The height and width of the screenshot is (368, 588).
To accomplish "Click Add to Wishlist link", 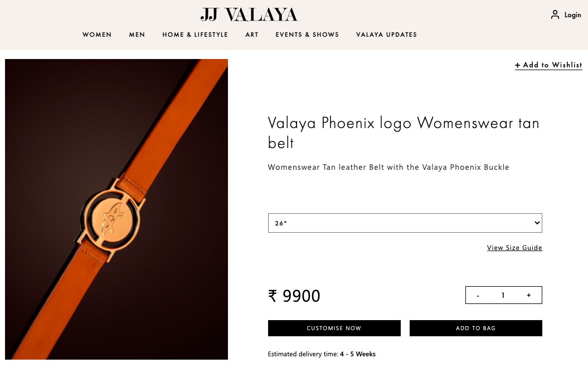I will [548, 65].
